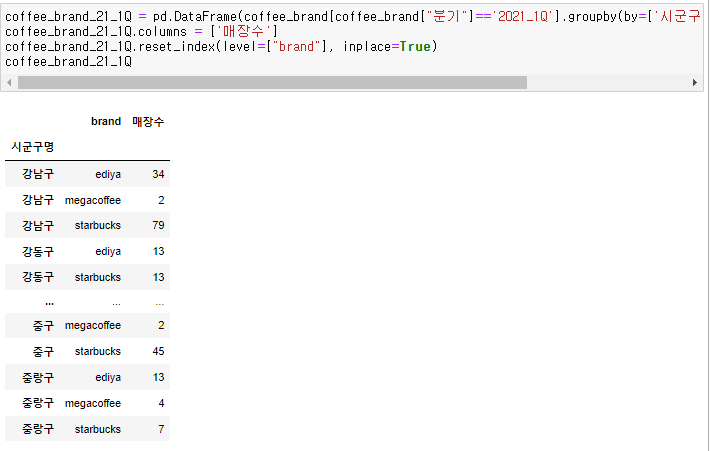Click the 강동구 label in starbucks row
The height and width of the screenshot is (451, 710).
coord(38,277)
